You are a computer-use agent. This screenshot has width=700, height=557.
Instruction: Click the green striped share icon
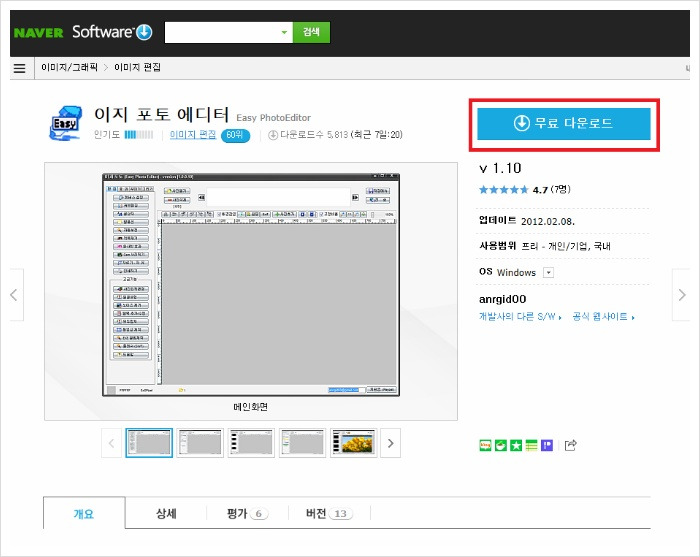click(x=531, y=445)
